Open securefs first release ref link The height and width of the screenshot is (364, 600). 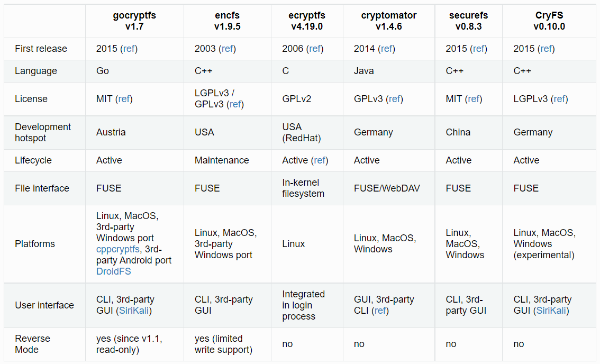tap(479, 49)
